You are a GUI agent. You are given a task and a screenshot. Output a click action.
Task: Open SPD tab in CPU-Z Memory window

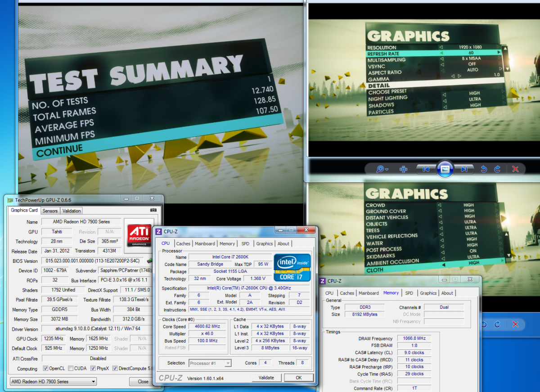pyautogui.click(x=409, y=293)
